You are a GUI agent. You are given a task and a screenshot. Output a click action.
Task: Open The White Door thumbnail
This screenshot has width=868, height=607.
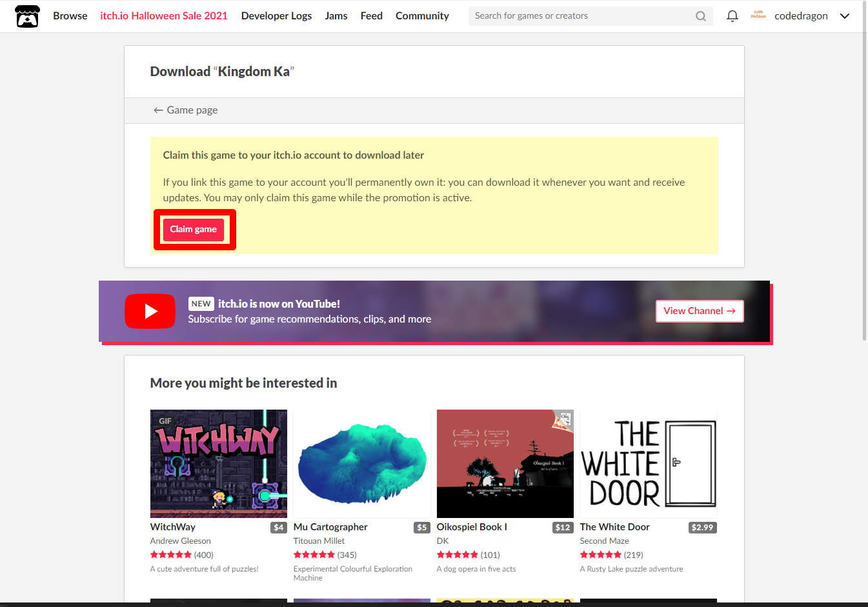pyautogui.click(x=649, y=464)
